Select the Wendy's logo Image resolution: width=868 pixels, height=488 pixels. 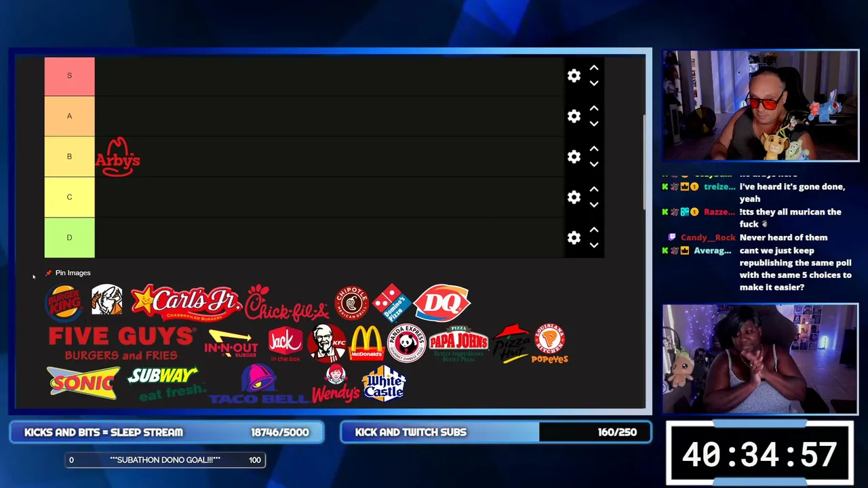pos(336,384)
